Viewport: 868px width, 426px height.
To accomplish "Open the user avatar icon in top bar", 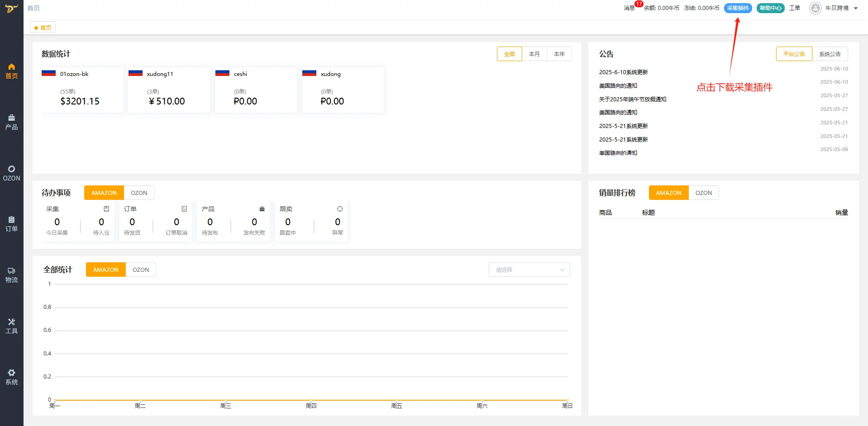I will point(815,8).
